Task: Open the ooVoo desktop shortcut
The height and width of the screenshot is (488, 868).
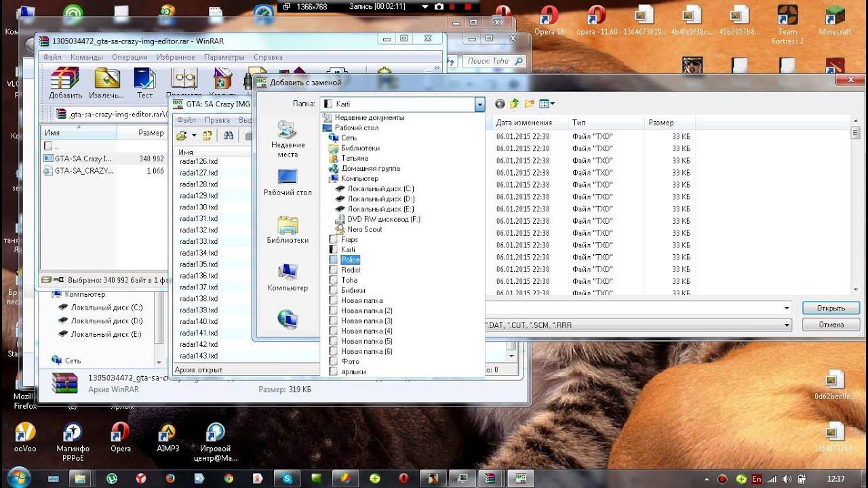Action: pyautogui.click(x=25, y=439)
